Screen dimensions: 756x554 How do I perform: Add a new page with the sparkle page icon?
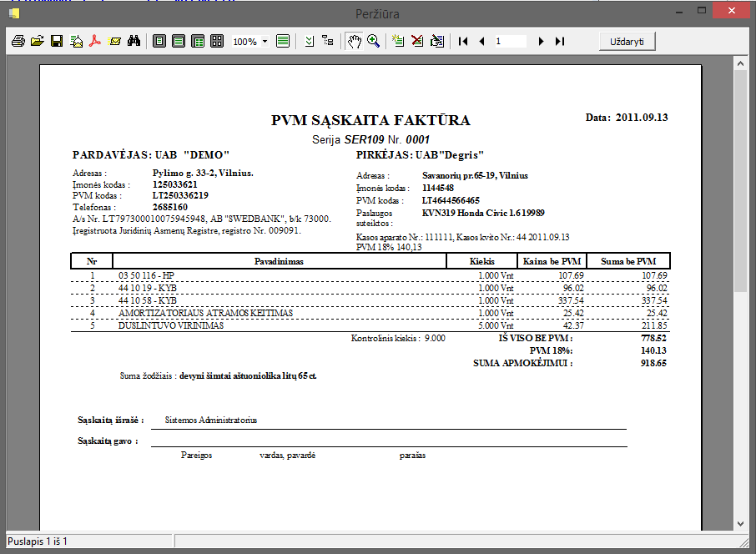(x=398, y=41)
